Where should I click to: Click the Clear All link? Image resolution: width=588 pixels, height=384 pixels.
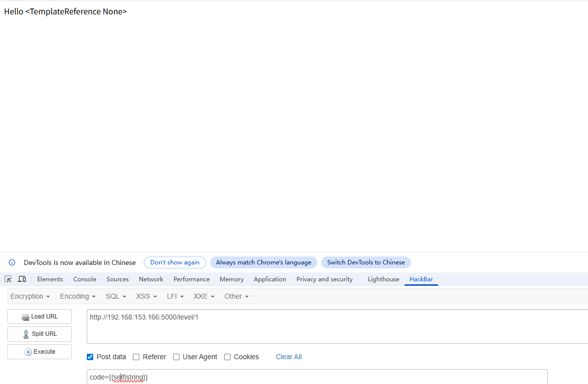289,357
